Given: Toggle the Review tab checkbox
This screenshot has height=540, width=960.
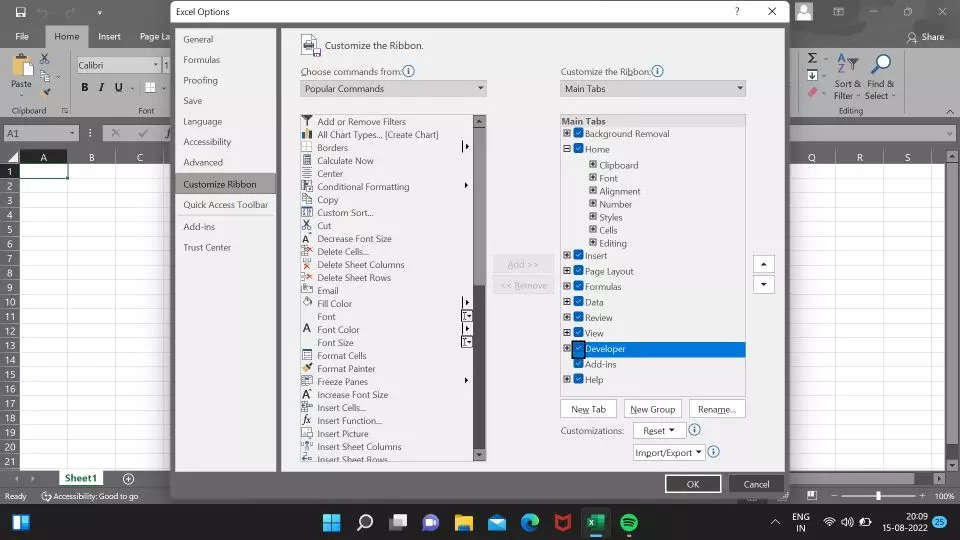Looking at the screenshot, I should (579, 317).
